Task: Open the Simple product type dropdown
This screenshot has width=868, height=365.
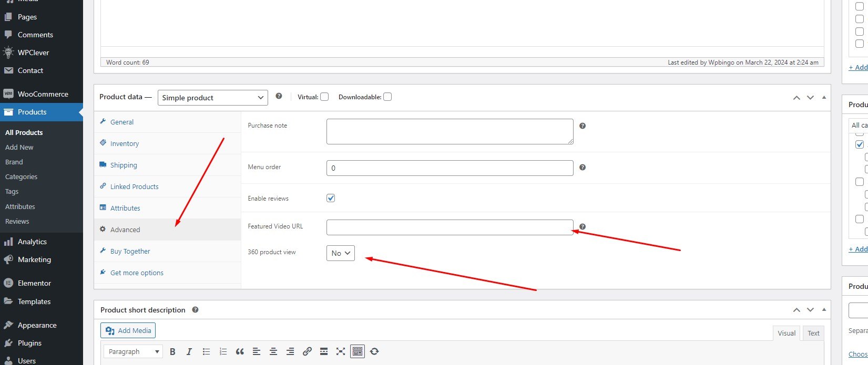Action: [x=212, y=98]
